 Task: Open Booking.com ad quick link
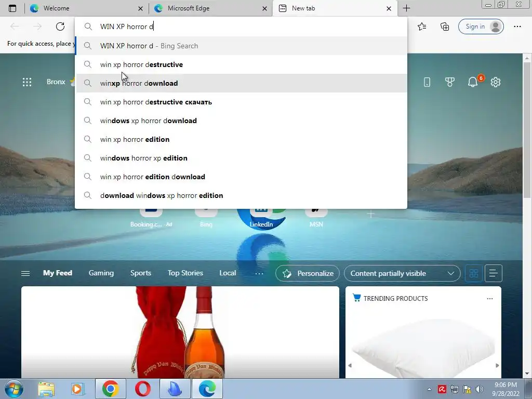pos(151,217)
